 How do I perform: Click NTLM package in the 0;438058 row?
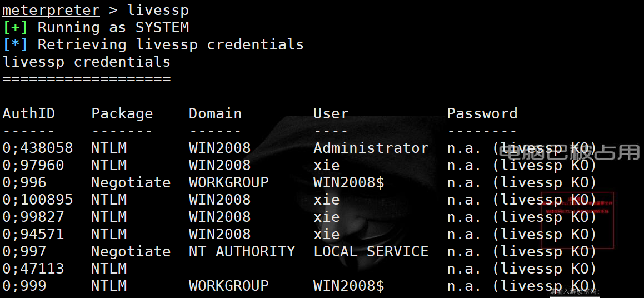pos(109,148)
